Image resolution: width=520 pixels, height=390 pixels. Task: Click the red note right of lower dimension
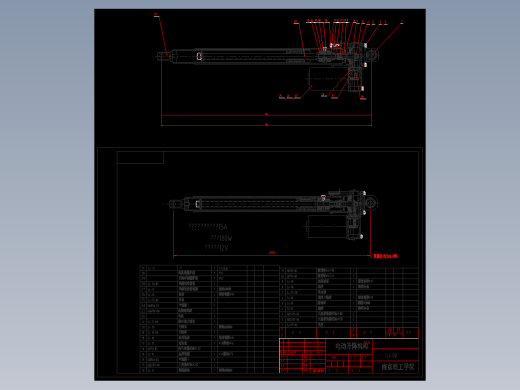click(x=385, y=256)
